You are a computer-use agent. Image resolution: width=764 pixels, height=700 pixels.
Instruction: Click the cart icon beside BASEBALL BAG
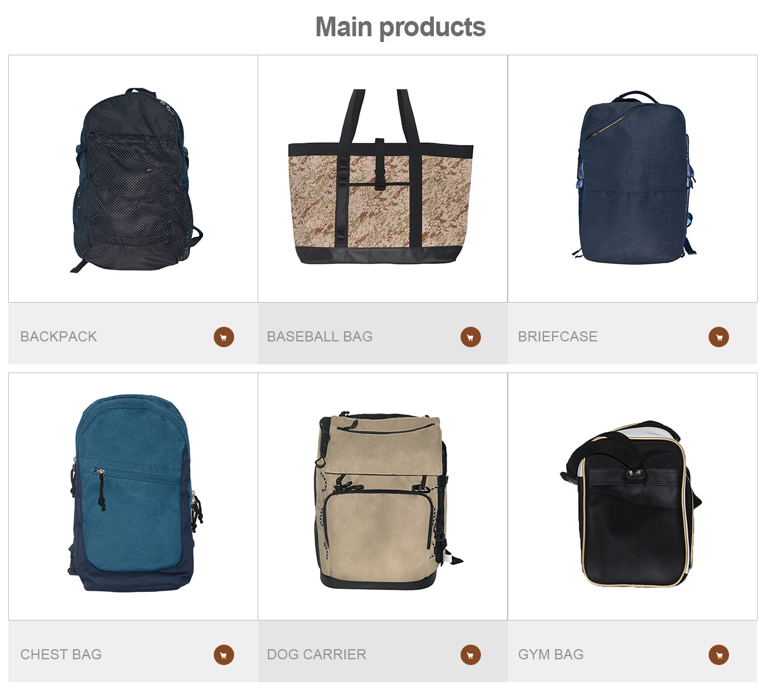coord(471,337)
